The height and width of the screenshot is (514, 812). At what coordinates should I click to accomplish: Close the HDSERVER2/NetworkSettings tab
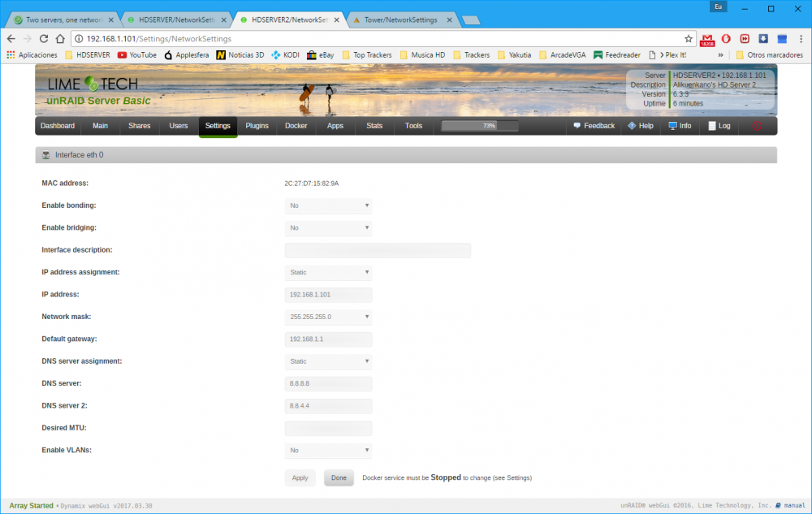(x=337, y=19)
